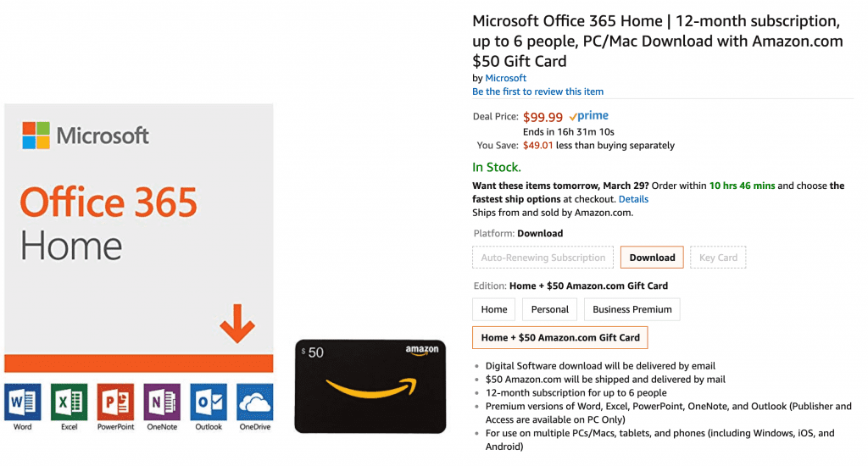Select the Key Card platform option
The image size is (868, 466).
point(718,258)
